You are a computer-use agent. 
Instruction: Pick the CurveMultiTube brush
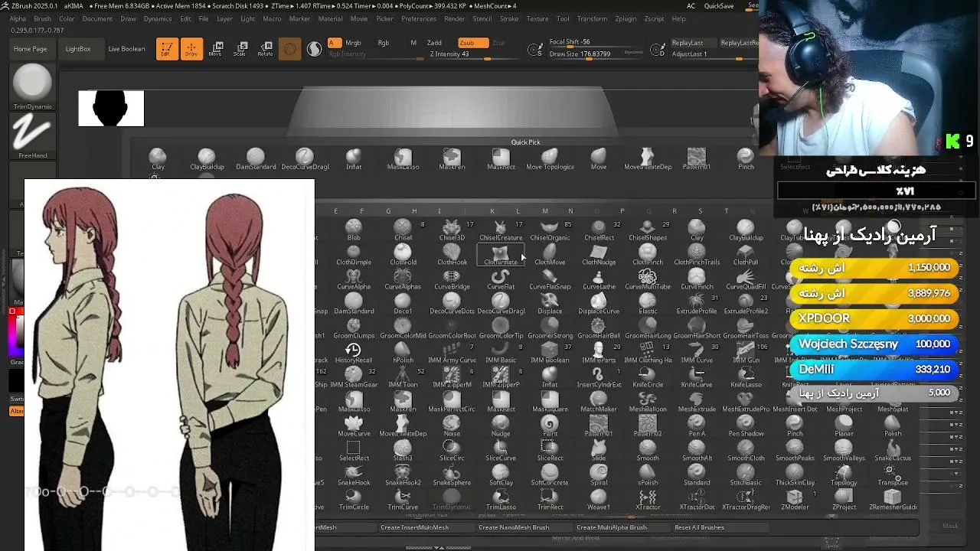click(x=648, y=279)
